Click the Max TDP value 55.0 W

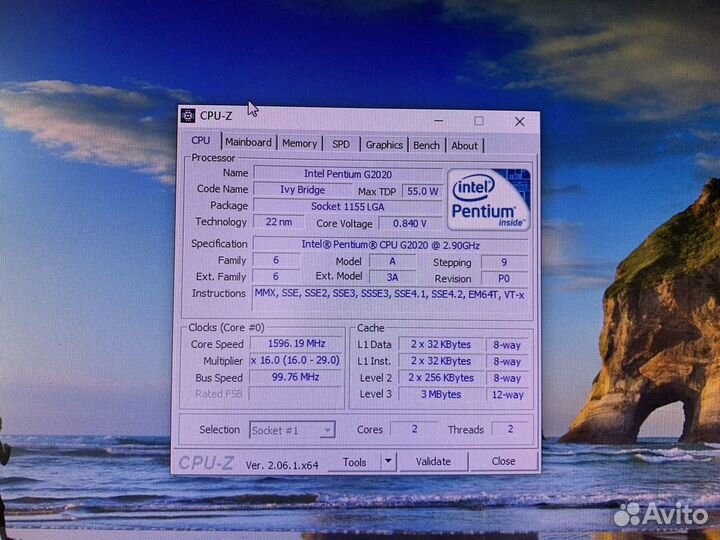coord(422,191)
